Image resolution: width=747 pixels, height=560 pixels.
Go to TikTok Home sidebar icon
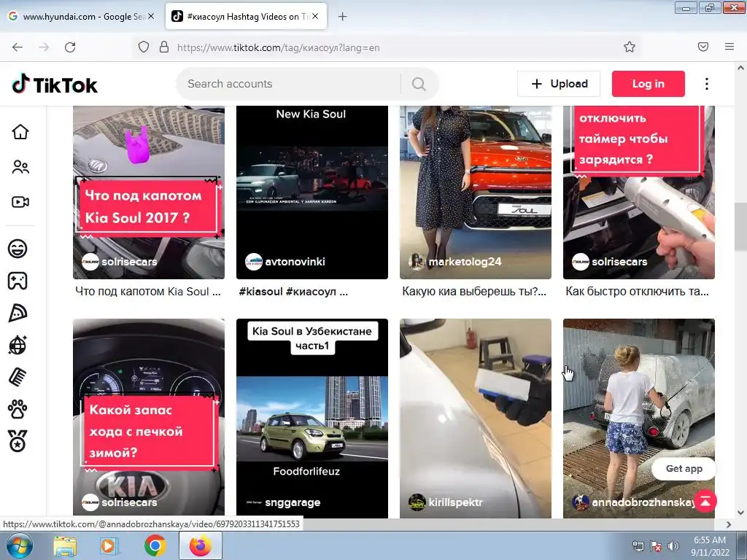coord(20,132)
